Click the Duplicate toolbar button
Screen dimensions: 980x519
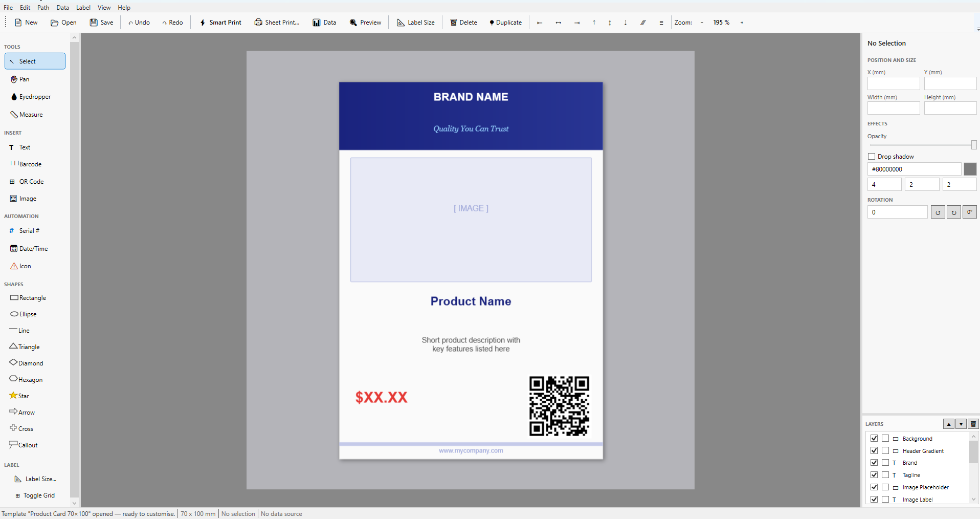[505, 23]
